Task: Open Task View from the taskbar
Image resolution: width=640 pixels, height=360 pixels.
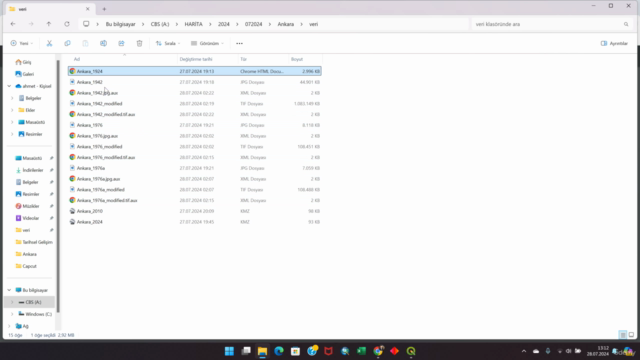Action: 246,351
